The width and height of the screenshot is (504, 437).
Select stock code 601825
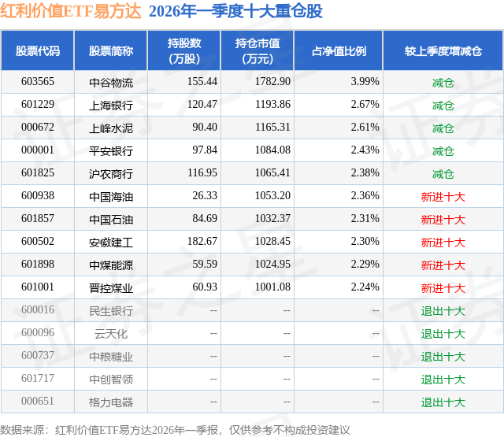(38, 173)
